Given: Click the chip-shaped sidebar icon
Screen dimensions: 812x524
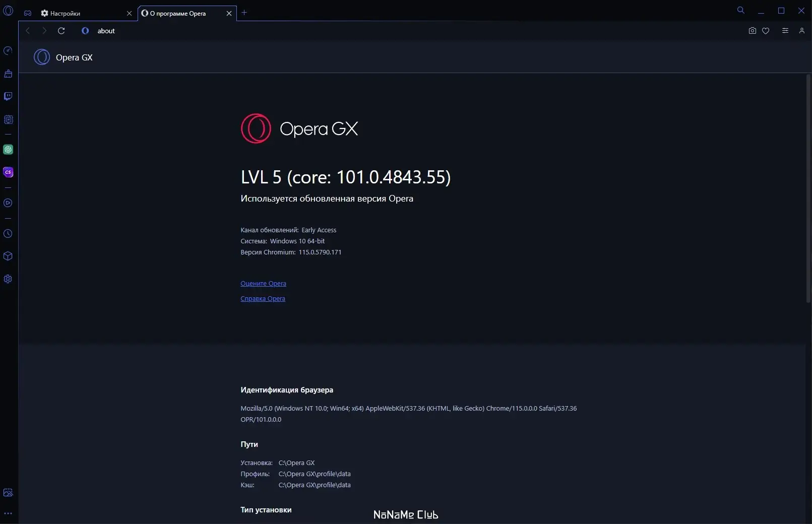Looking at the screenshot, I should [8, 119].
